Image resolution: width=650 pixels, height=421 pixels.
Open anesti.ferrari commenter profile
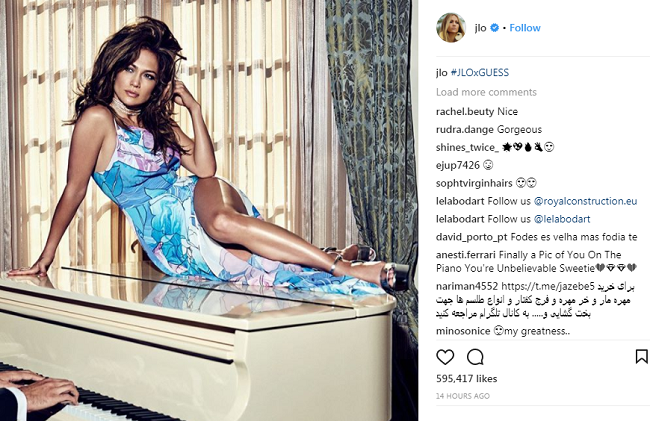click(466, 254)
